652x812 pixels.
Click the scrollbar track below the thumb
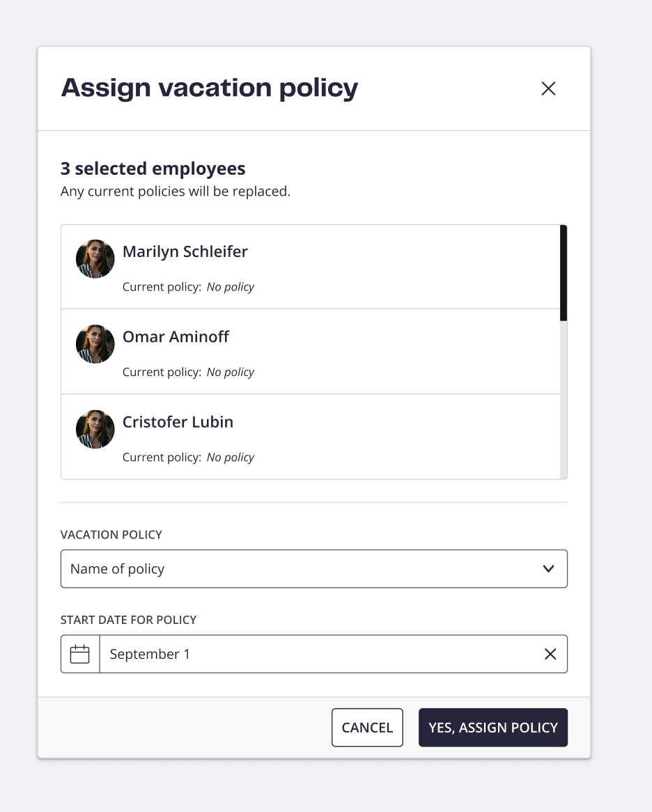click(564, 400)
